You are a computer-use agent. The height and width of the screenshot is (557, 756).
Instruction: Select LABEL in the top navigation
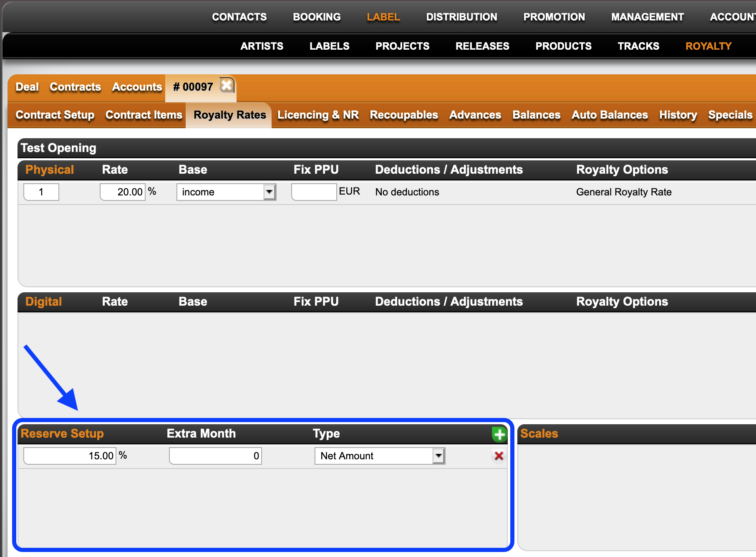pyautogui.click(x=383, y=17)
